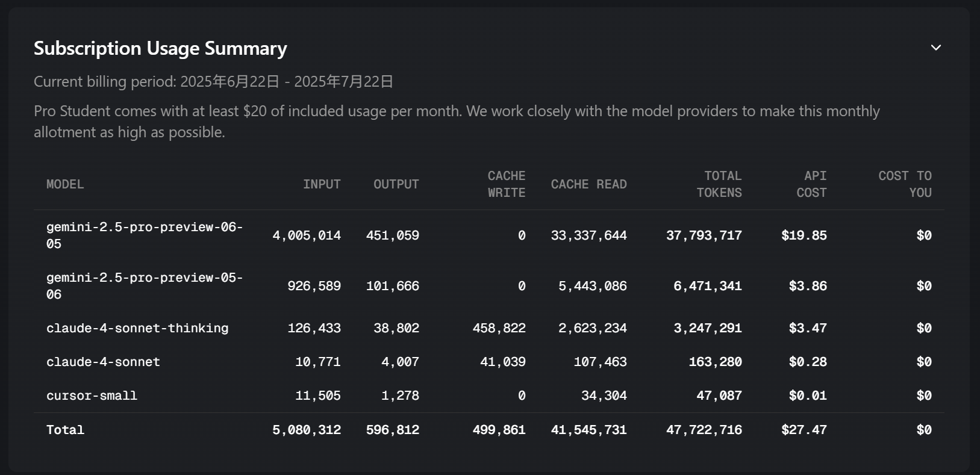The width and height of the screenshot is (980, 475).
Task: Click cache write value 41,039
Action: tap(503, 362)
